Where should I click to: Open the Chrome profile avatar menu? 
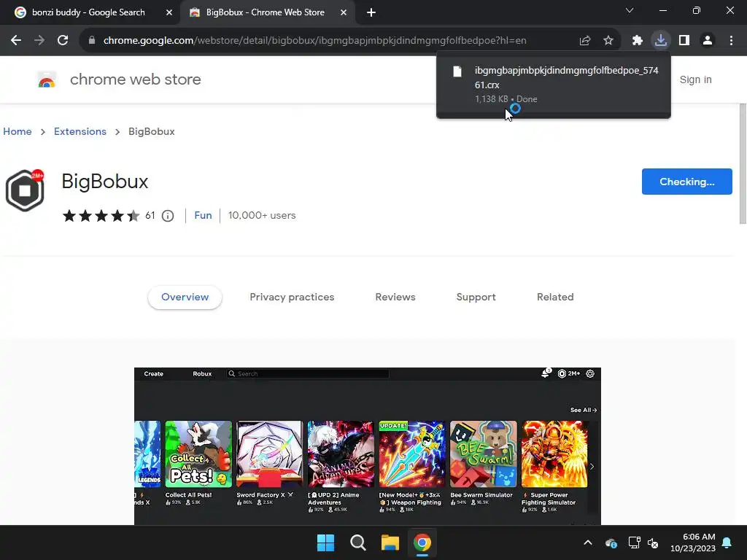[708, 41]
